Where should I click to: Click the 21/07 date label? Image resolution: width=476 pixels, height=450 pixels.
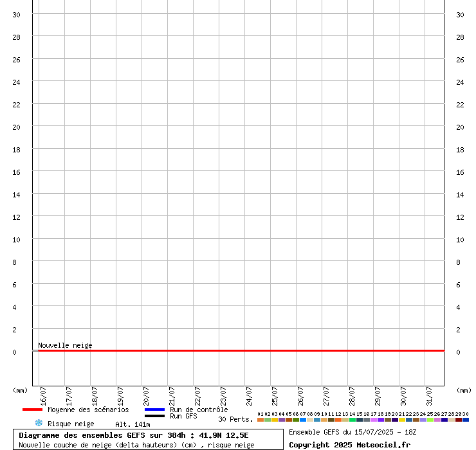172,396
